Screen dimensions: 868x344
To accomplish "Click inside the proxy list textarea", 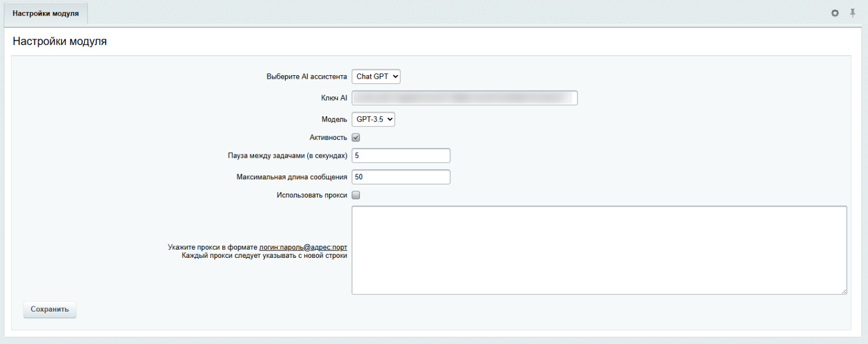I will tap(599, 250).
